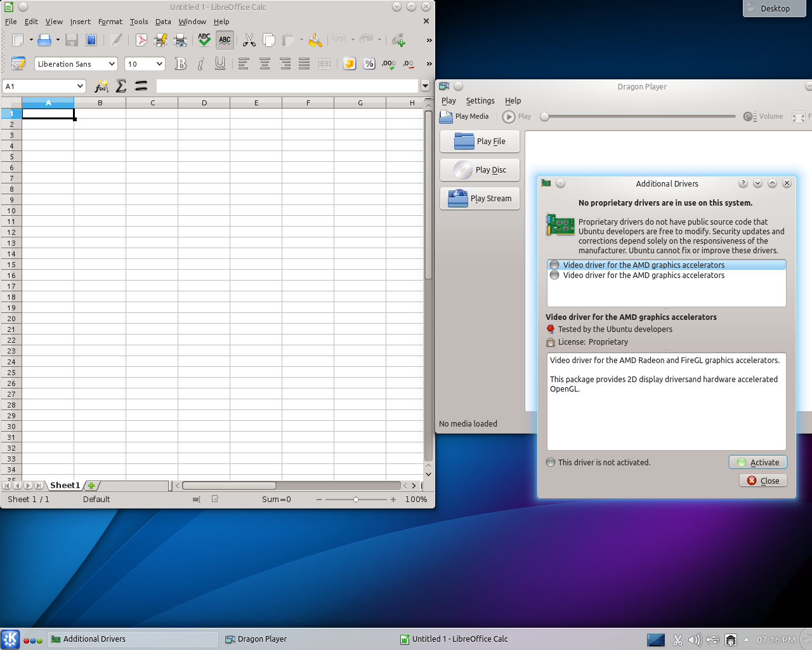Click the Calc zoom slider handle
The image size is (812, 650).
click(x=356, y=500)
